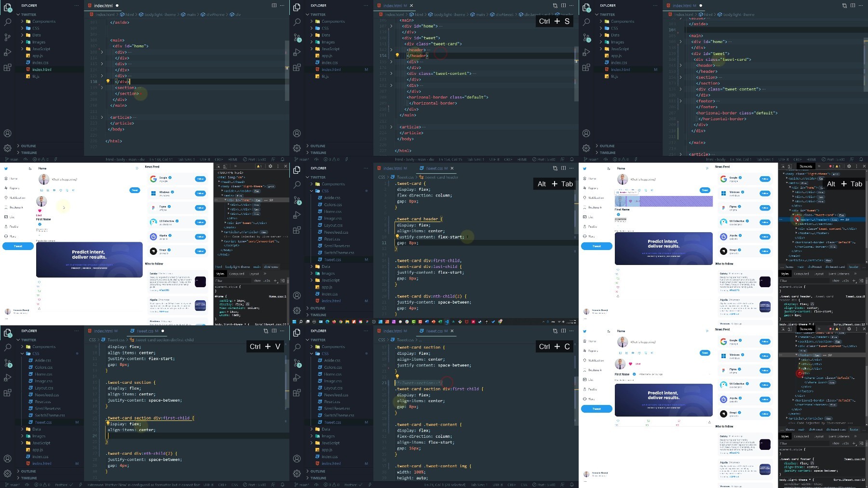Click the Explorer ellipsis menu in the Ctrl + S window
The height and width of the screenshot is (488, 868).
click(366, 6)
